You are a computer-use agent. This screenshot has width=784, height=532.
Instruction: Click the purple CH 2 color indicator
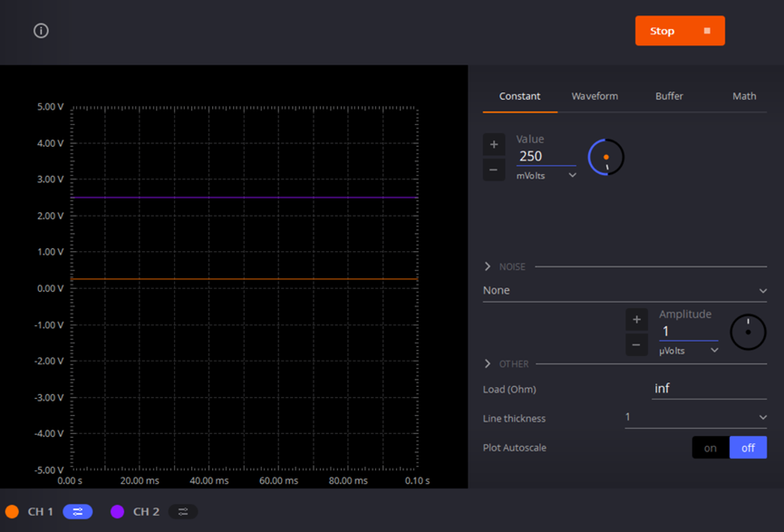pos(117,511)
